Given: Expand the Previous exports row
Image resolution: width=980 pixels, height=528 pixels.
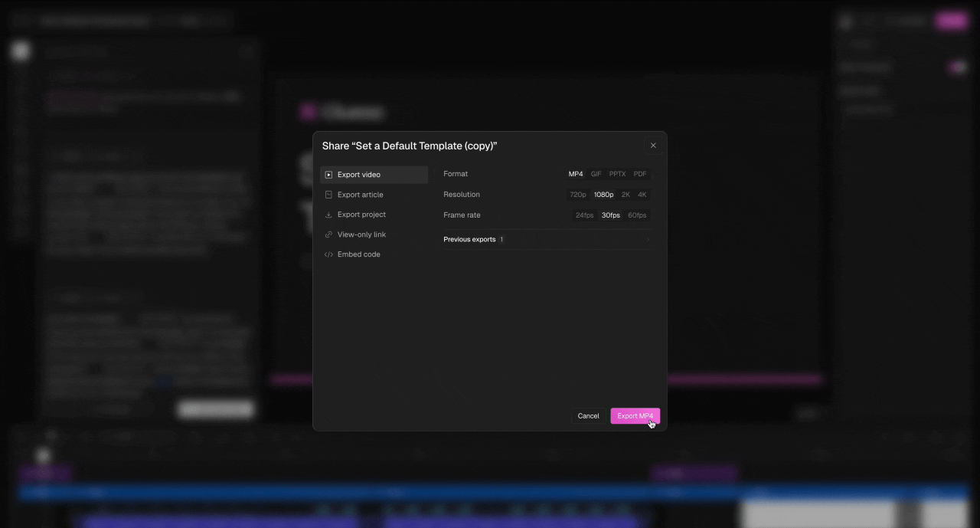Looking at the screenshot, I should [x=547, y=239].
